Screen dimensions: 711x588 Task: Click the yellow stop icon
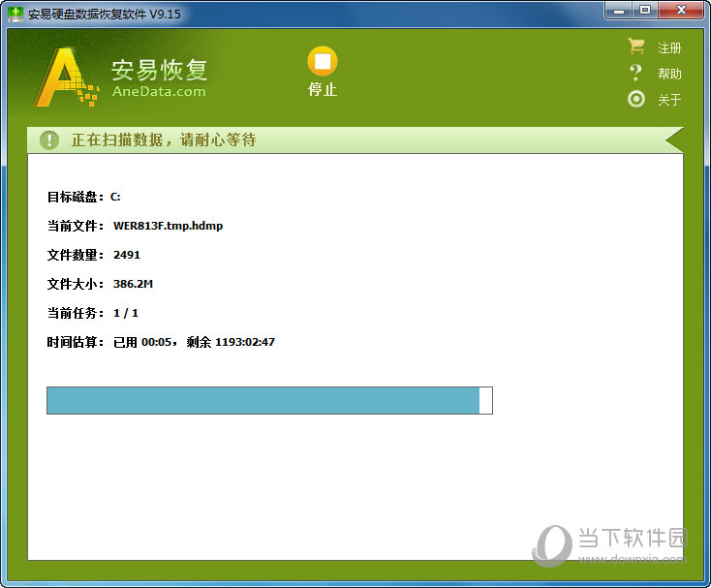[x=323, y=61]
